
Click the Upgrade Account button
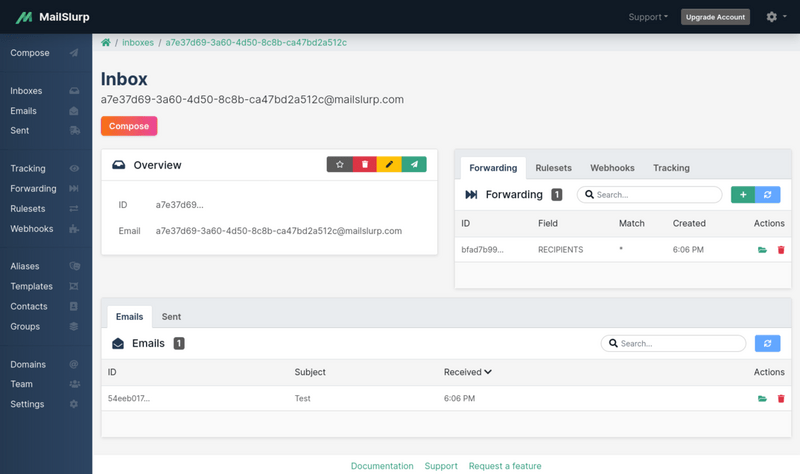(715, 17)
